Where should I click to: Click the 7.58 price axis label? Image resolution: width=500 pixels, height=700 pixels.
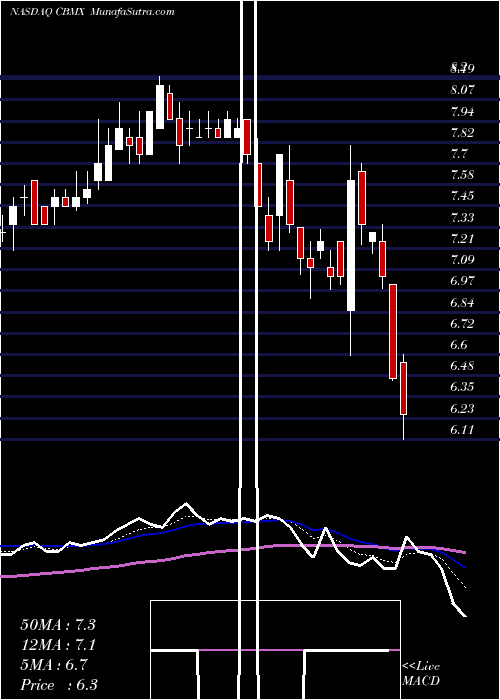pyautogui.click(x=462, y=175)
